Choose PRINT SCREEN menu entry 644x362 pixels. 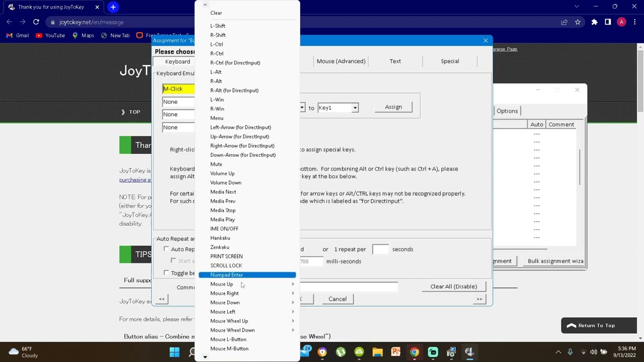(x=247, y=256)
